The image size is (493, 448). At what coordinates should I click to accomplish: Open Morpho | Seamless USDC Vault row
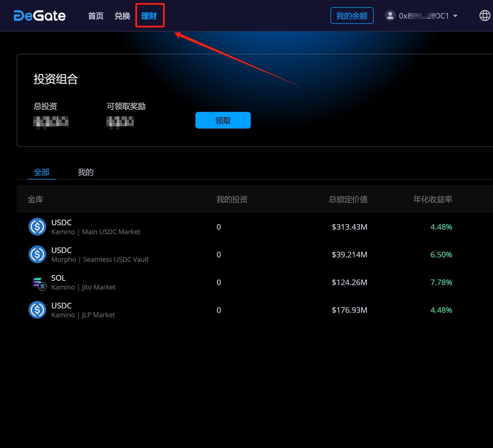[x=255, y=254]
